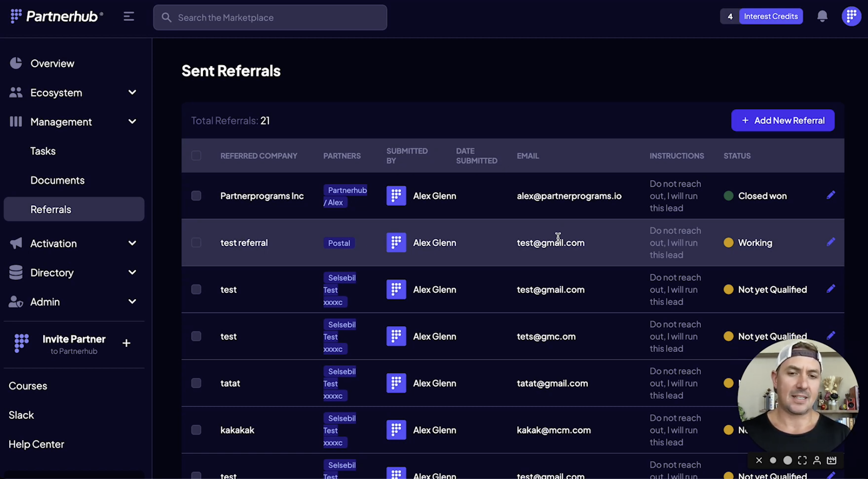The width and height of the screenshot is (868, 479).
Task: Open Tasks under Management
Action: click(43, 151)
